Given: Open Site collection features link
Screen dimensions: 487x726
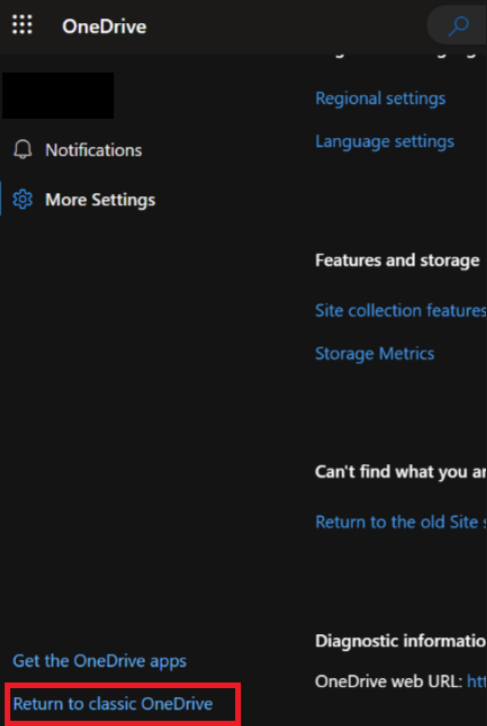Looking at the screenshot, I should coord(400,310).
